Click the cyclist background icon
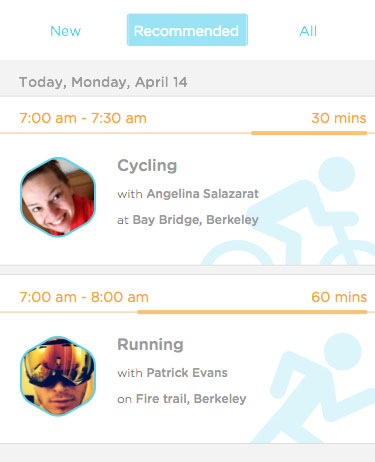Image resolution: width=375 pixels, height=462 pixels. 288,212
